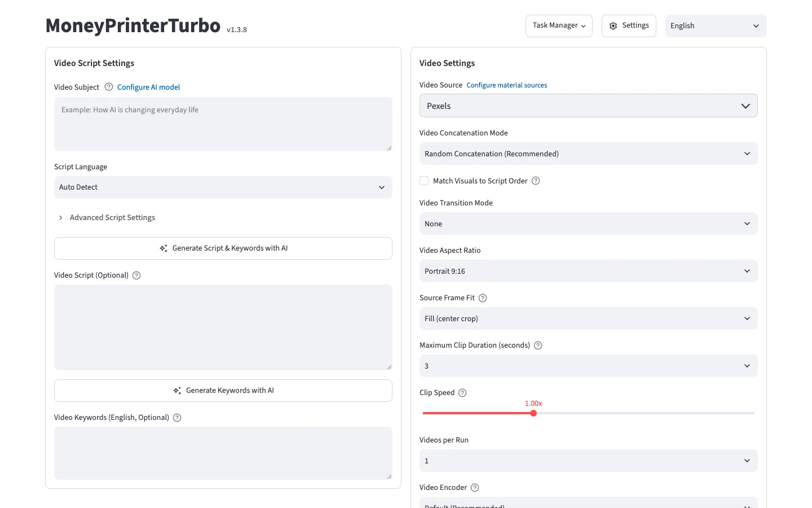Enable Match Visuals to Script Order checkbox

point(424,181)
